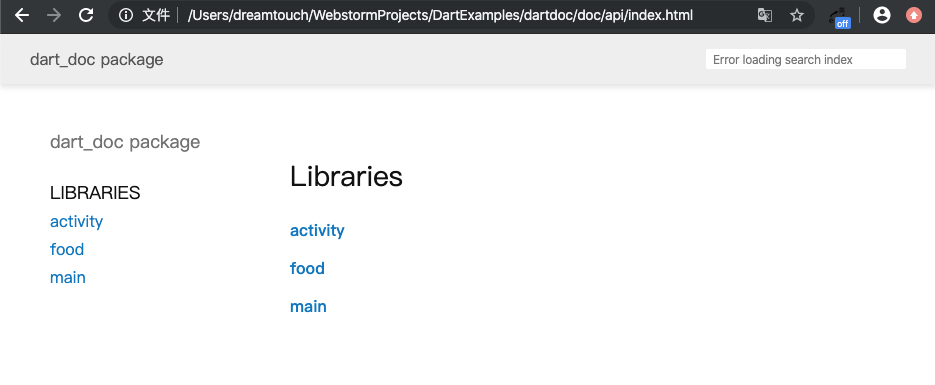Select the dart_doc package heading in the sidebar
The width and height of the screenshot is (935, 385).
pyautogui.click(x=125, y=142)
